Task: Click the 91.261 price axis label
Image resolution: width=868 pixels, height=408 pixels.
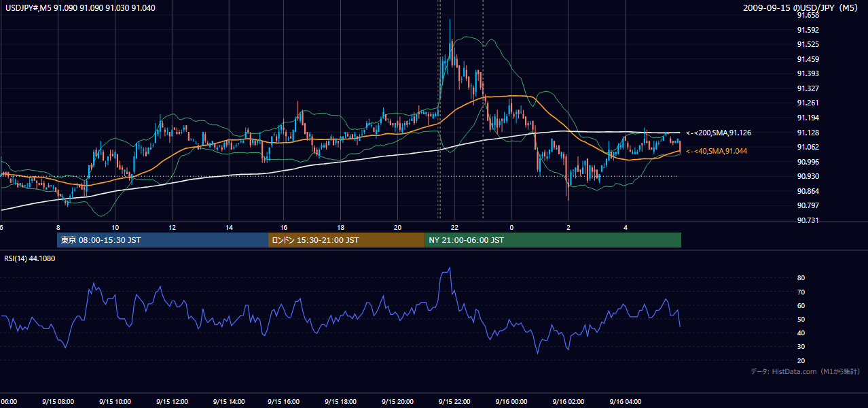Action: (807, 103)
